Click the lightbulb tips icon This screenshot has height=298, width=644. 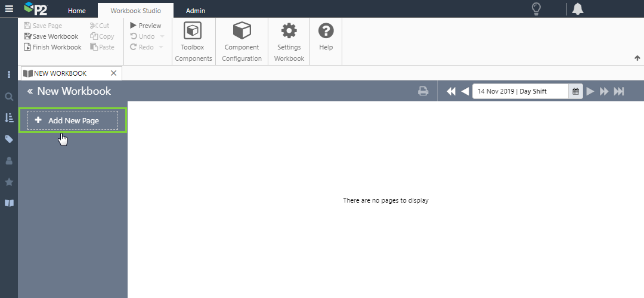pos(536,9)
